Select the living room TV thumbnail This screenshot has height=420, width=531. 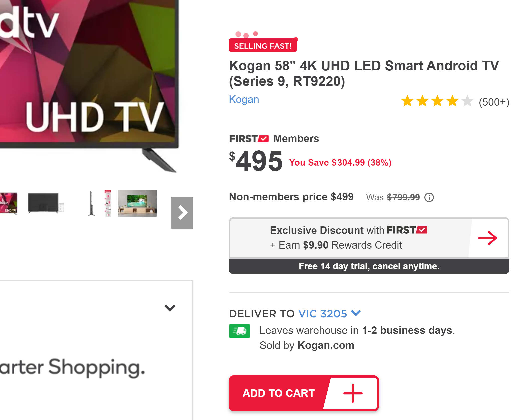coord(137,203)
